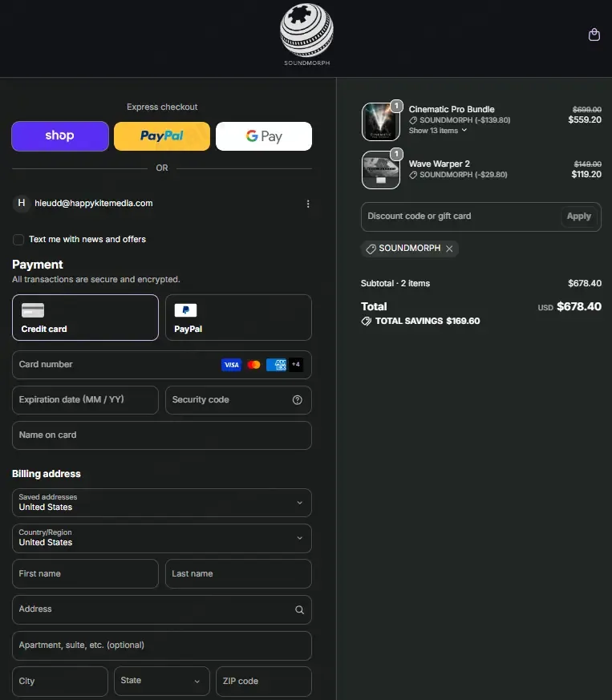This screenshot has height=700, width=612.
Task: Open the shopping bag cart icon
Action: point(594,34)
